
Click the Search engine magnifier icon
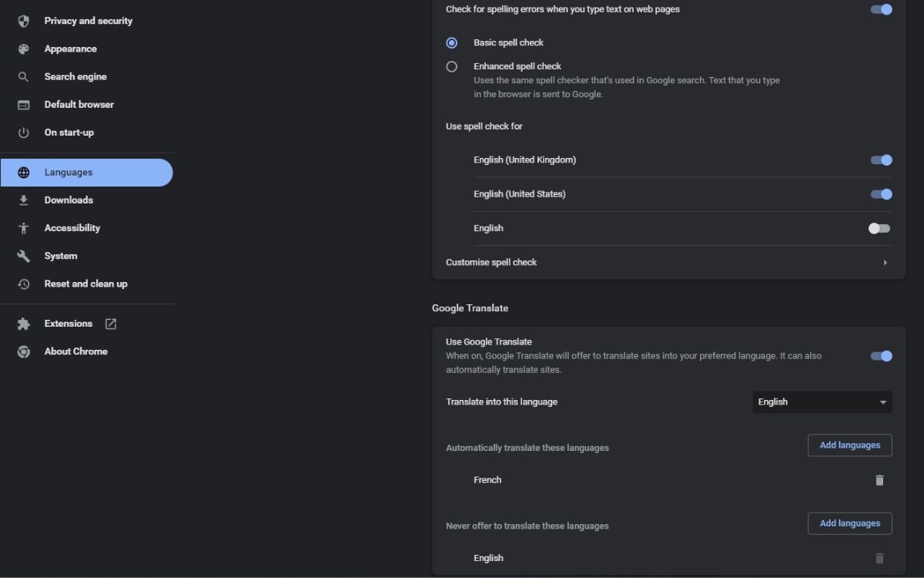(x=24, y=76)
